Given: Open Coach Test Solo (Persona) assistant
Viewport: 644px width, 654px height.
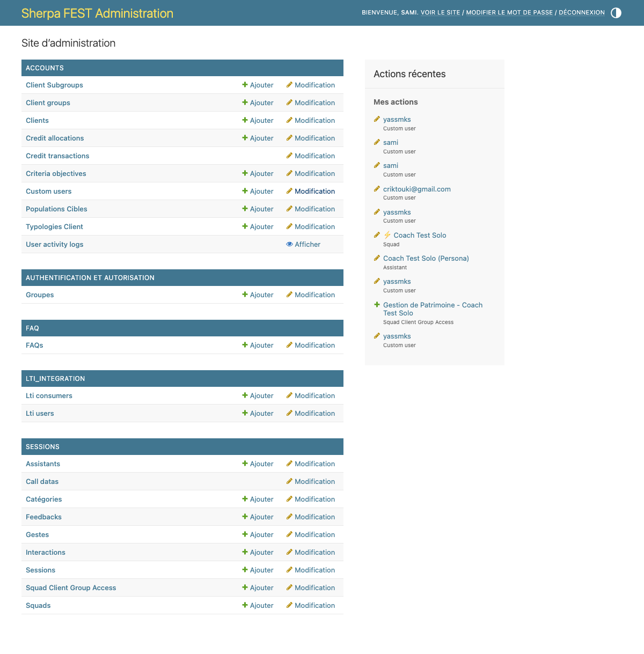Looking at the screenshot, I should click(x=426, y=258).
